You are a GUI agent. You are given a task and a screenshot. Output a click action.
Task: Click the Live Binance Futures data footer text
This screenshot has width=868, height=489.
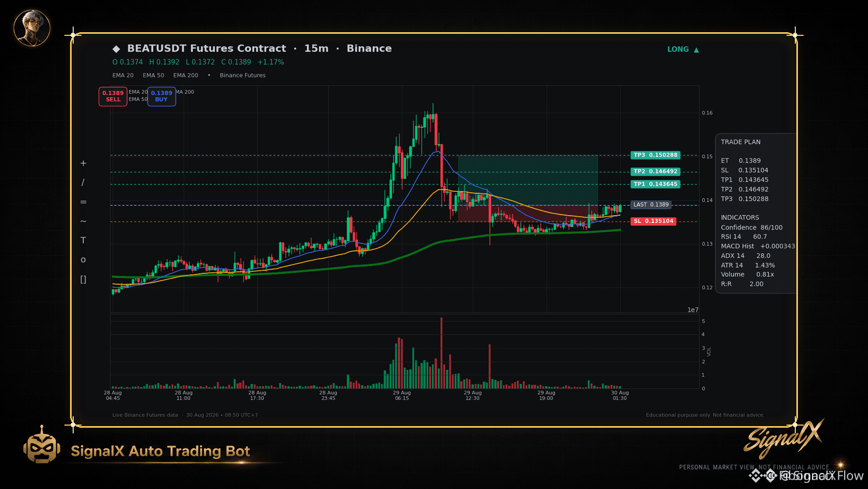click(145, 415)
